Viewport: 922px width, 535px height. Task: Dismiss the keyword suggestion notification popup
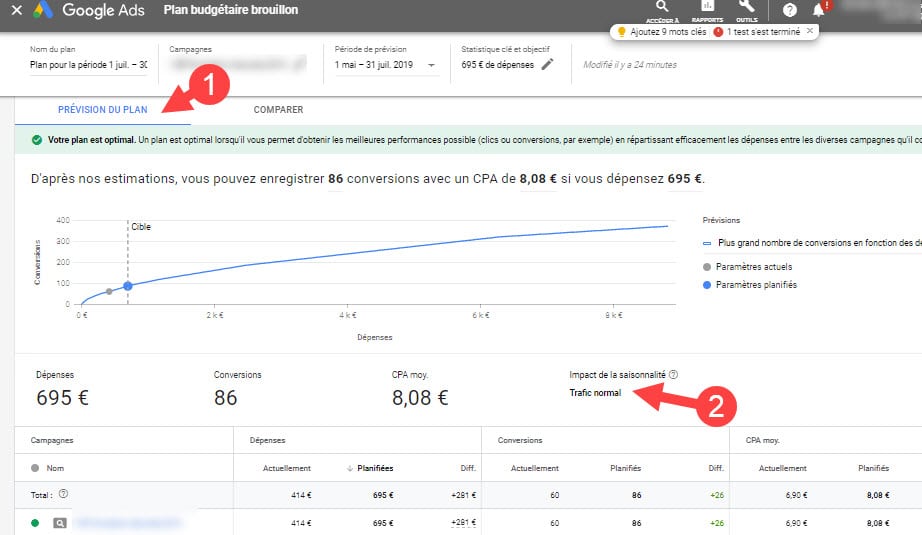(810, 31)
